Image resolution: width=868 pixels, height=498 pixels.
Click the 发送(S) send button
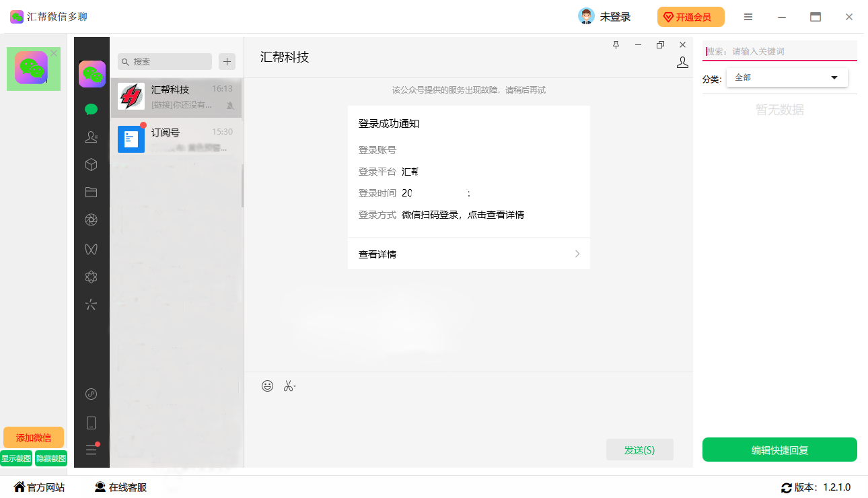640,450
